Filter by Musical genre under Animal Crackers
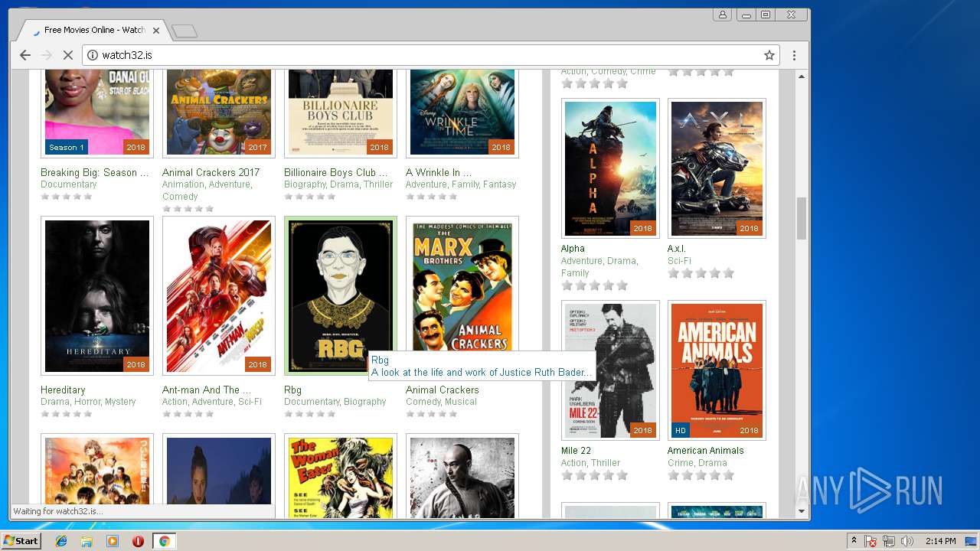 click(x=461, y=402)
